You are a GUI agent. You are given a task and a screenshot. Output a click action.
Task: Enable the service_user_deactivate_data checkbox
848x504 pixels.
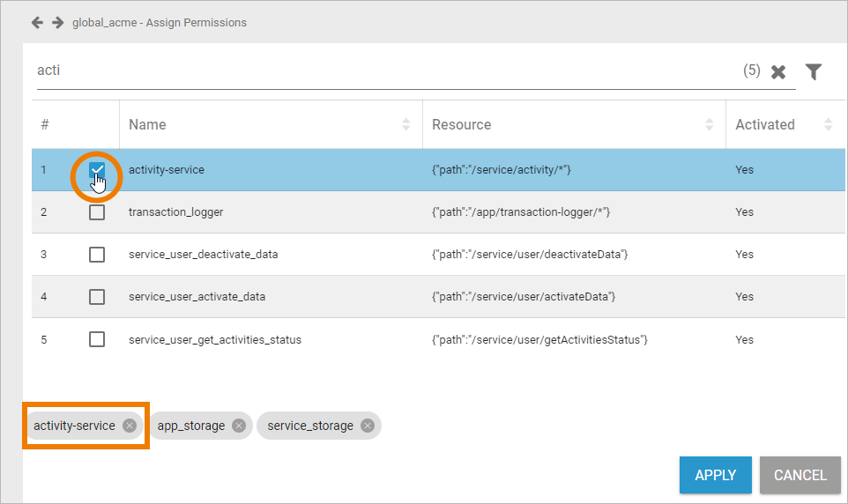pos(97,255)
